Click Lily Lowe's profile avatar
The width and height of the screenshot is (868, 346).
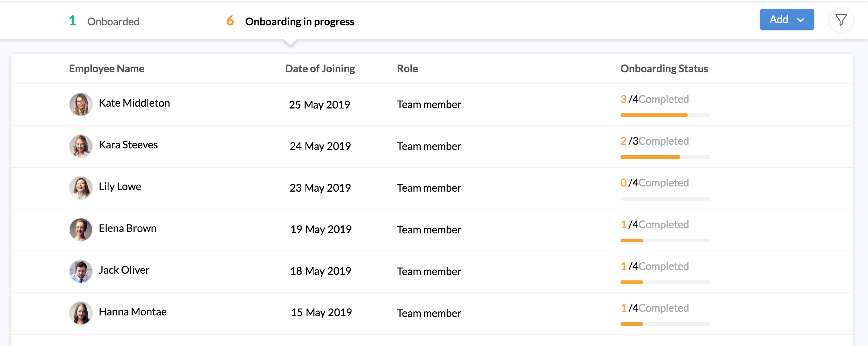[81, 188]
